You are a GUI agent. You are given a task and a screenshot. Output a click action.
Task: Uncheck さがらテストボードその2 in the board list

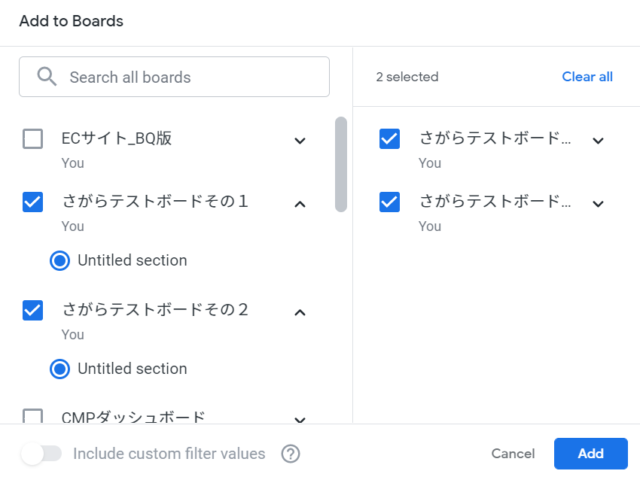[x=33, y=310]
